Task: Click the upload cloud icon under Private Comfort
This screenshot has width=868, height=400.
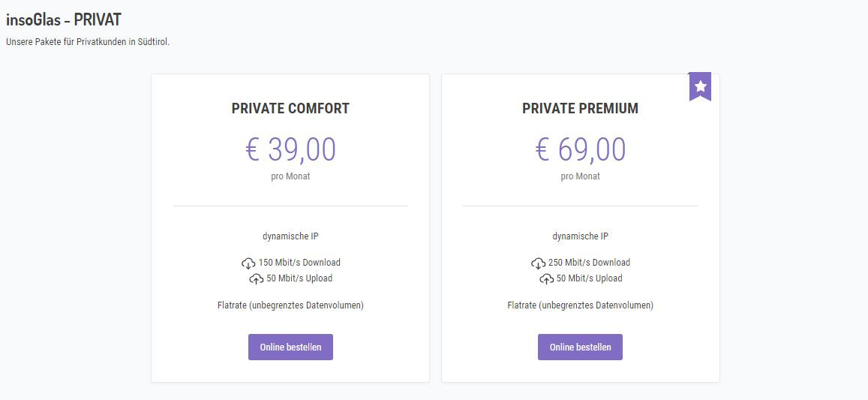Action: click(x=257, y=279)
